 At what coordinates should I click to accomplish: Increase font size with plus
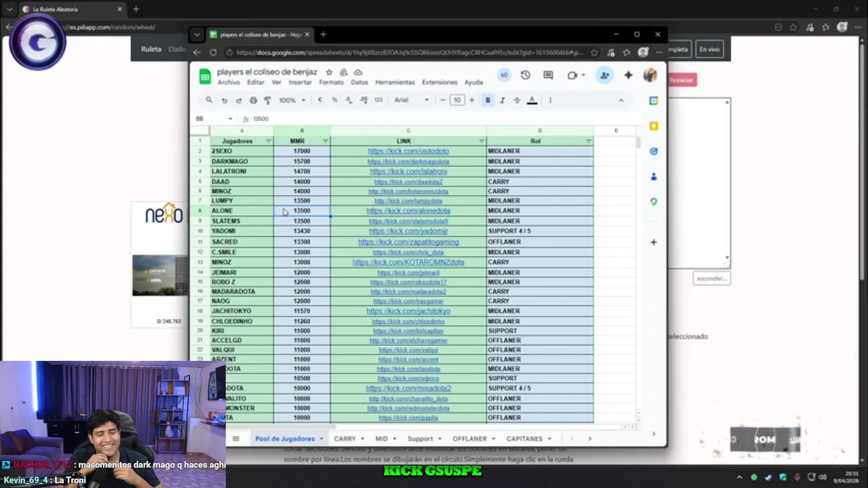point(472,100)
